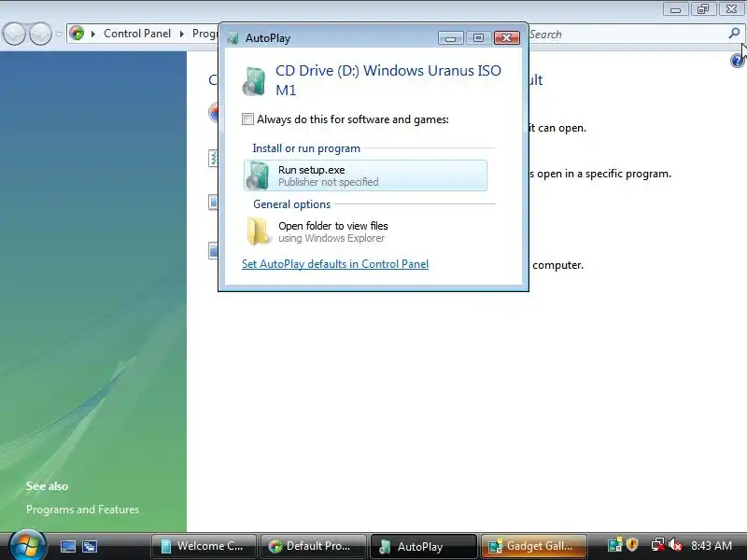Check 'Always do this for software and games'
Viewport: 747px width, 560px height.
(x=247, y=119)
